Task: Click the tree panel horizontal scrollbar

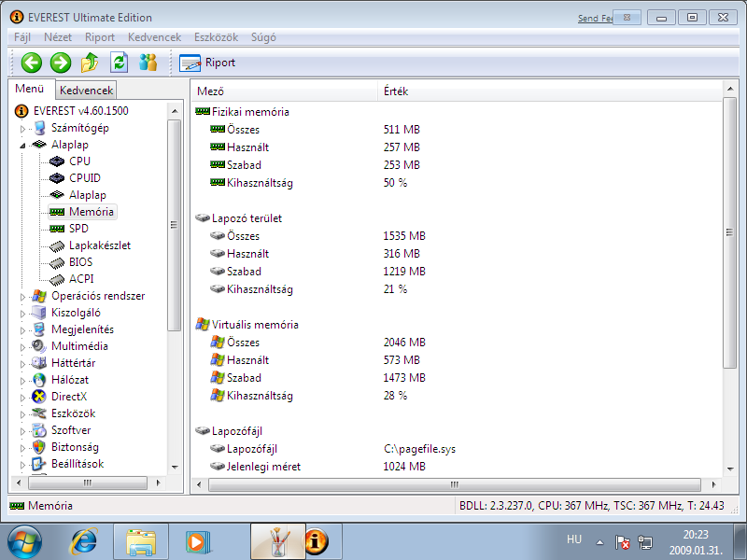Action: click(88, 483)
